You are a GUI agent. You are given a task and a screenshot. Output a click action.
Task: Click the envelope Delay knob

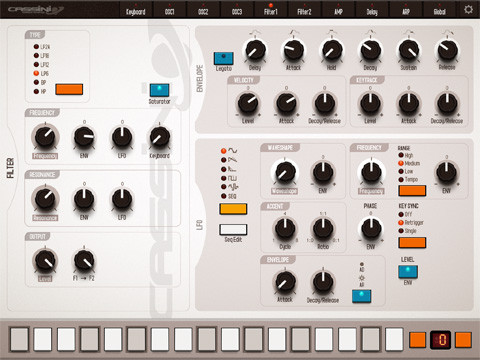tap(255, 50)
